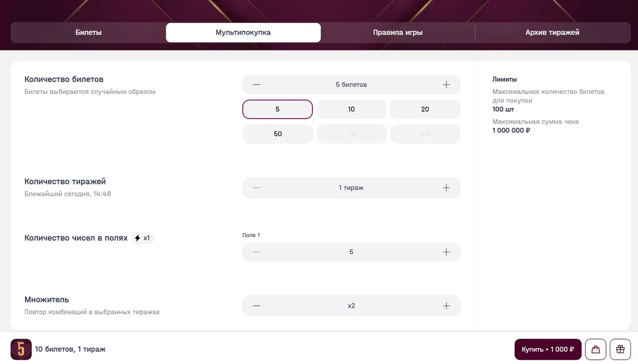Decrease number of draws with minus icon

256,188
